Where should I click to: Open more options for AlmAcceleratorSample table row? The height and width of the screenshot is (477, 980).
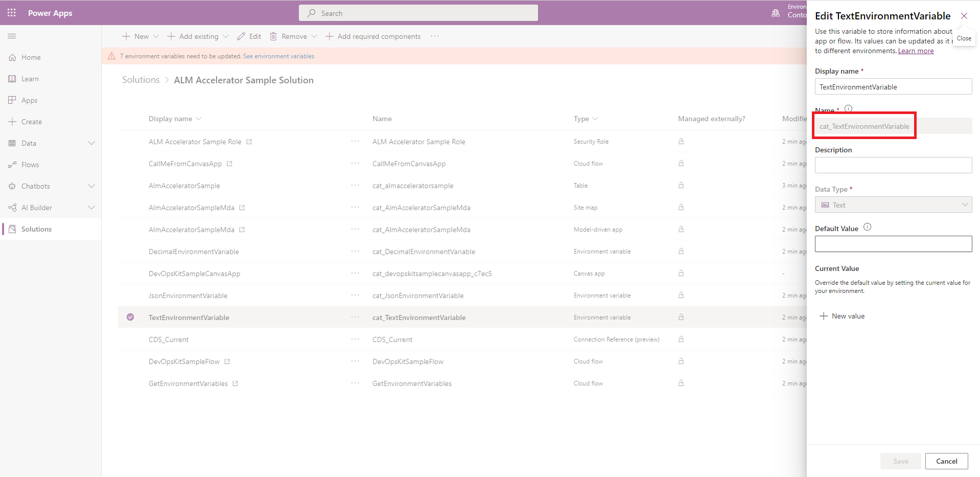pyautogui.click(x=355, y=186)
